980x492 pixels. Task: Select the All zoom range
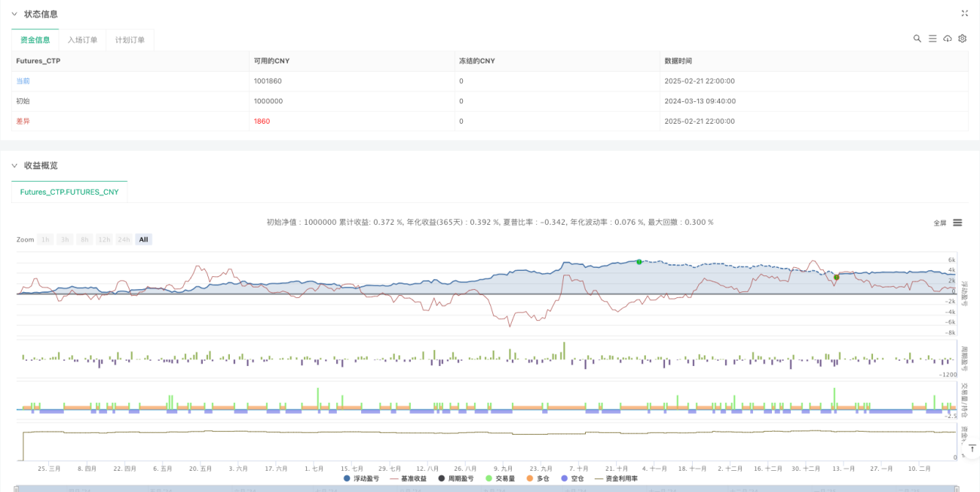click(144, 239)
